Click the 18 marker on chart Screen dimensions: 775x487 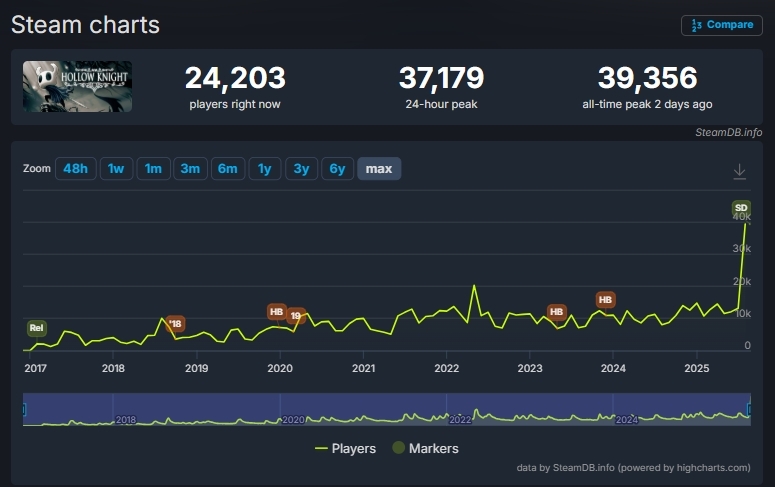point(176,324)
